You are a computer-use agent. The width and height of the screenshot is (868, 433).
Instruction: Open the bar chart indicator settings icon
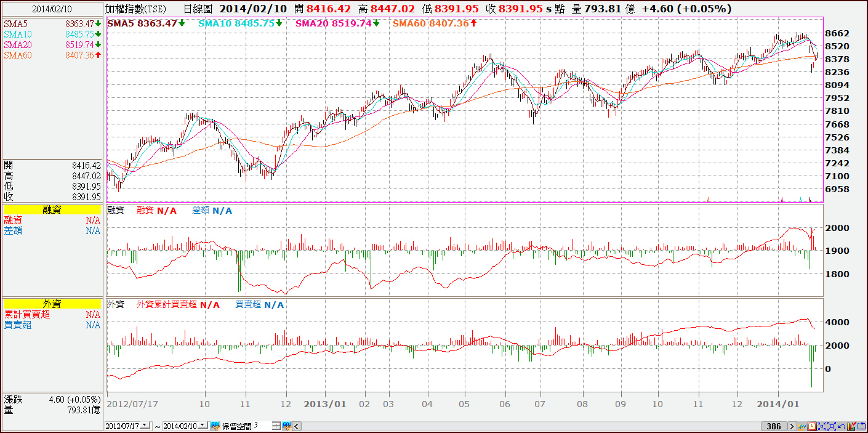851,426
